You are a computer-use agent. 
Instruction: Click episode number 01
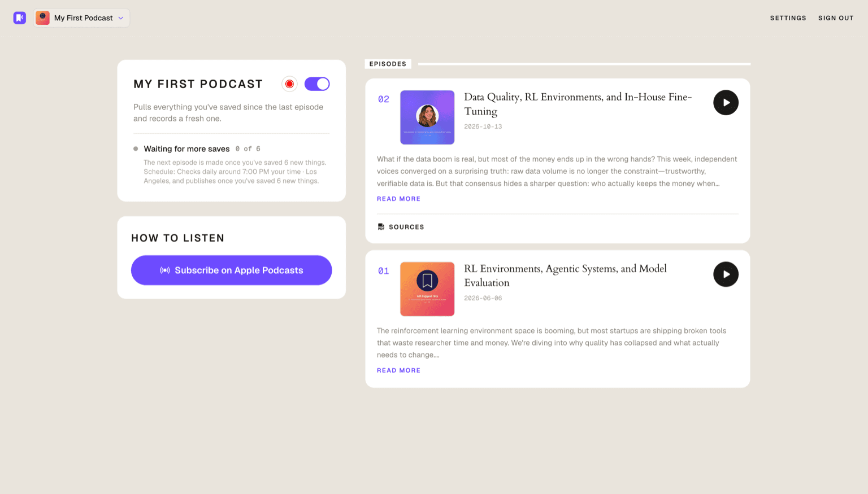tap(384, 271)
